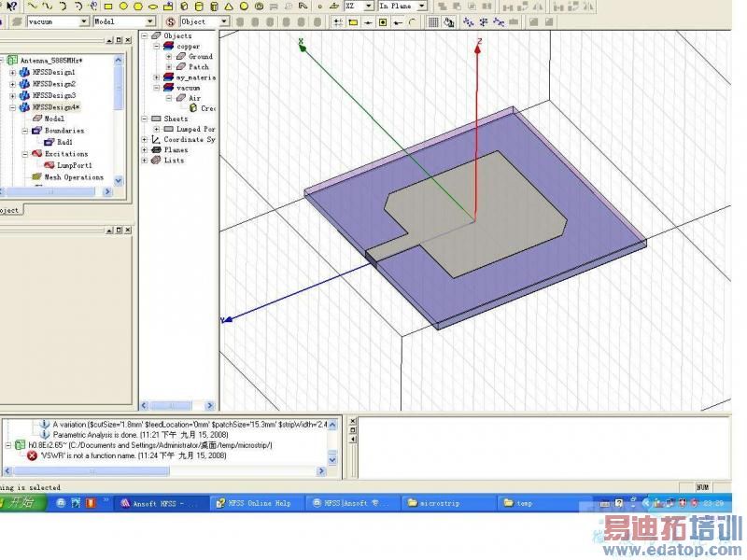
Task: Expand the Planes node
Action: tap(145, 150)
